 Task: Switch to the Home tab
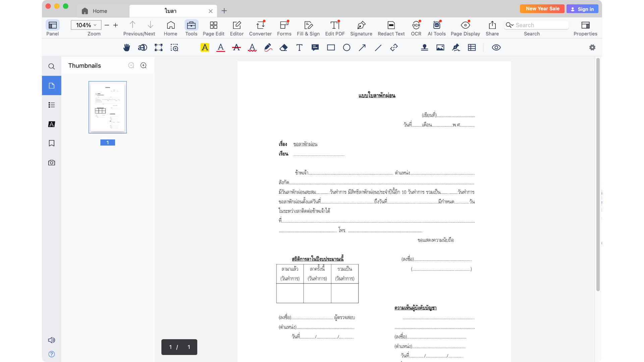(x=99, y=11)
